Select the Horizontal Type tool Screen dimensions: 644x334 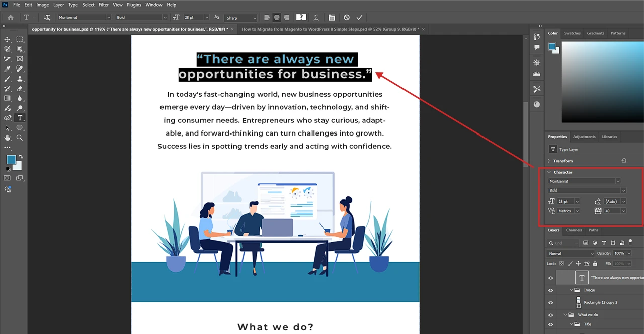20,118
